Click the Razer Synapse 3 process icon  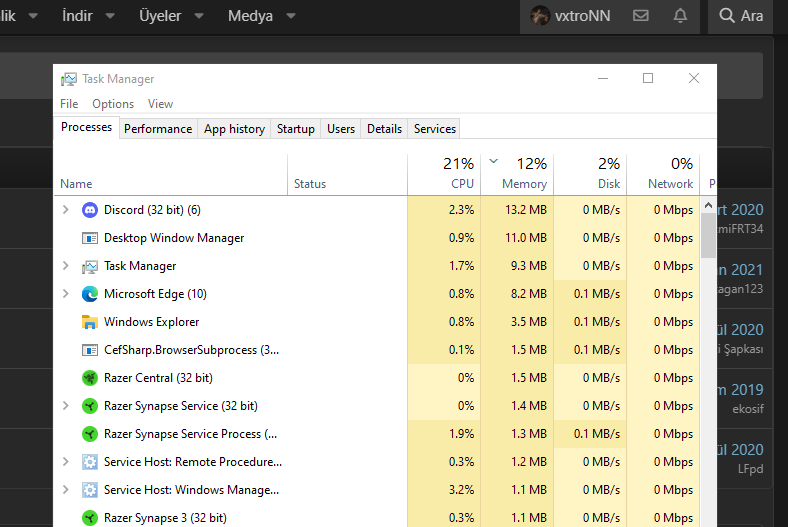[x=89, y=518]
